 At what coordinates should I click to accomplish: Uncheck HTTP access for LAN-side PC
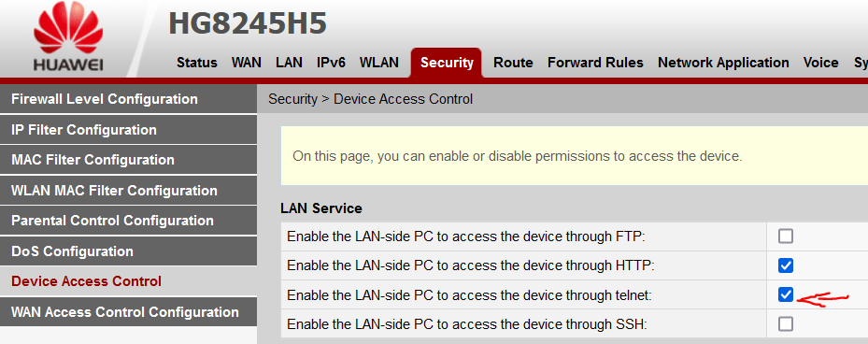pos(785,265)
